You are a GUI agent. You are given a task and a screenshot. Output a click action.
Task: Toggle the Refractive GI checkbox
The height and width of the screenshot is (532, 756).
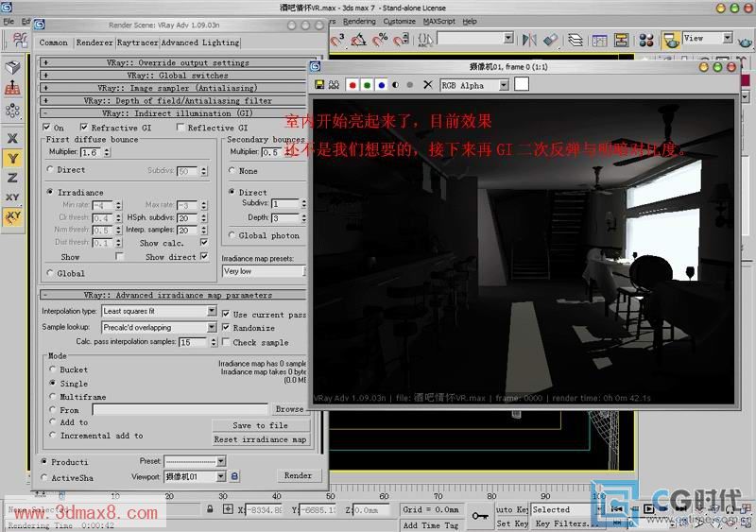pos(84,128)
